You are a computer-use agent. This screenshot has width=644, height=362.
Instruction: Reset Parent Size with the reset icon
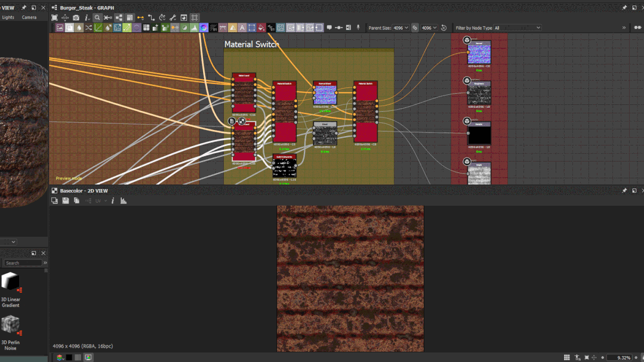click(x=443, y=28)
